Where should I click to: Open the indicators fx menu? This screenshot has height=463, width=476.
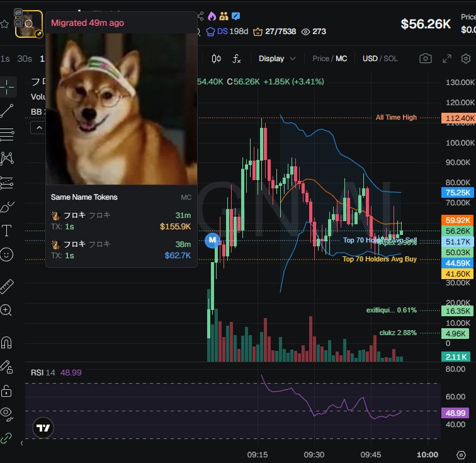(x=237, y=59)
